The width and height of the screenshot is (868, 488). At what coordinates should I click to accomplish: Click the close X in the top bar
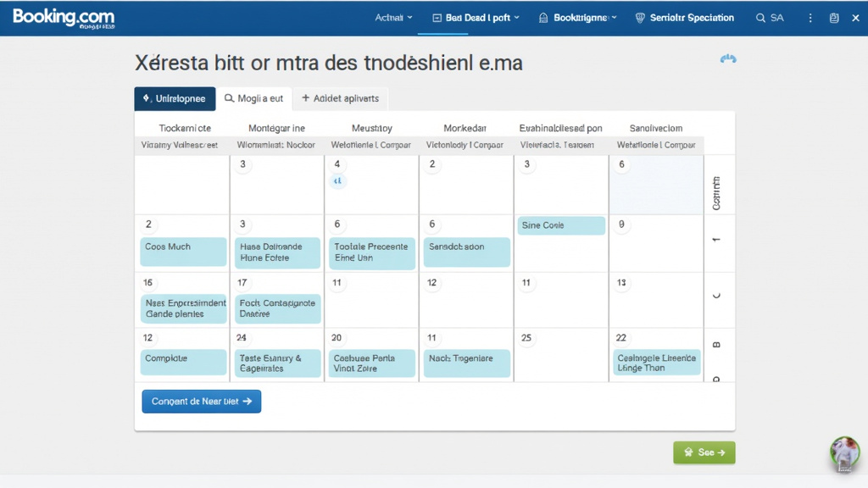point(855,17)
